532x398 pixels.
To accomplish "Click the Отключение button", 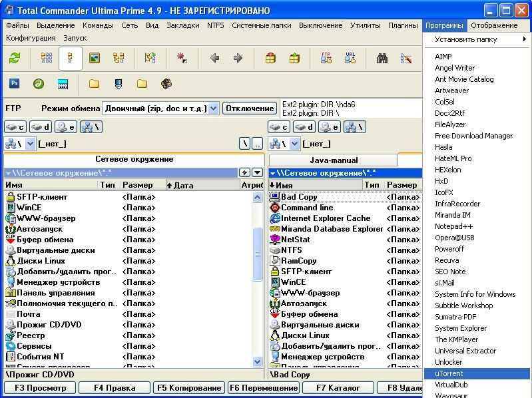I will click(250, 108).
